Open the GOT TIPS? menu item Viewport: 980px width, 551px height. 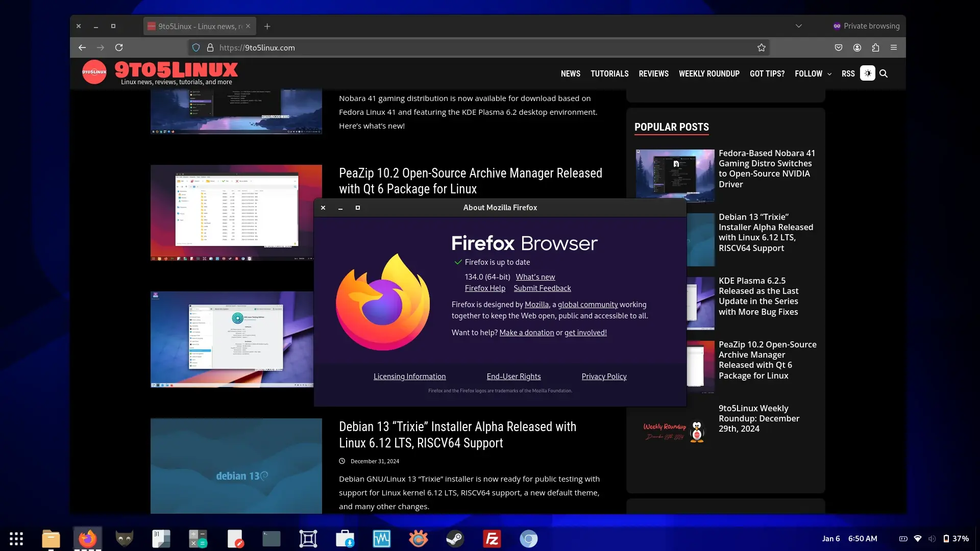click(x=767, y=73)
